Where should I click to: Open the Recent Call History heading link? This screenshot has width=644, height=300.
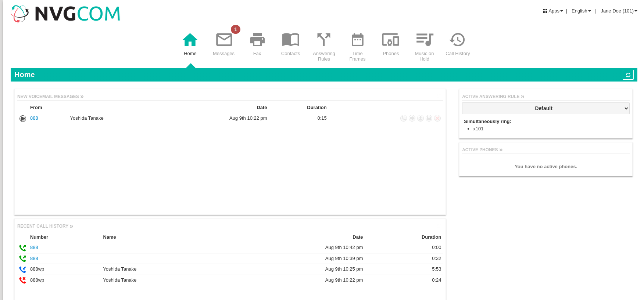pyautogui.click(x=45, y=226)
